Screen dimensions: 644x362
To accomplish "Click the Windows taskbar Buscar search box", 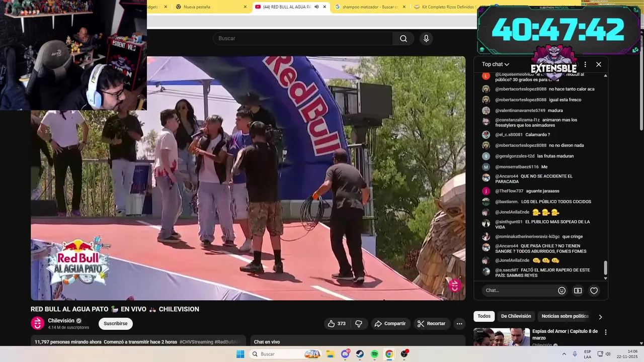I will click(x=285, y=354).
